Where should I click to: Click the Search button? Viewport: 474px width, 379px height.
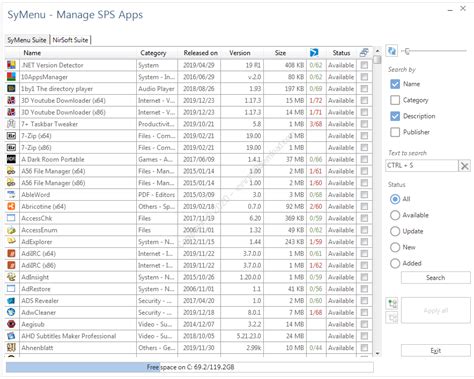[x=436, y=277]
